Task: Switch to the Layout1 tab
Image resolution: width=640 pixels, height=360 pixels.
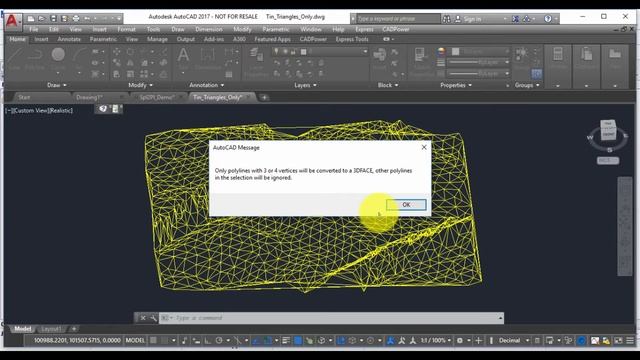Action: coord(51,329)
